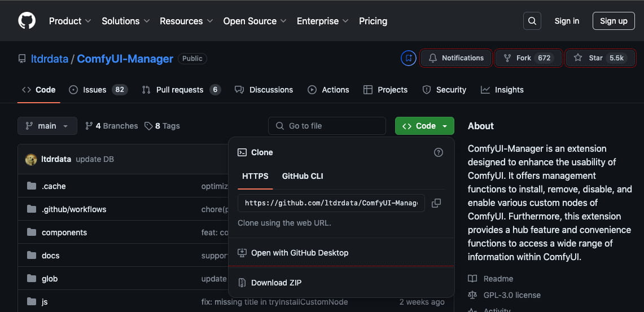This screenshot has height=312, width=644.
Task: Open the Issues tab
Action: tap(98, 90)
